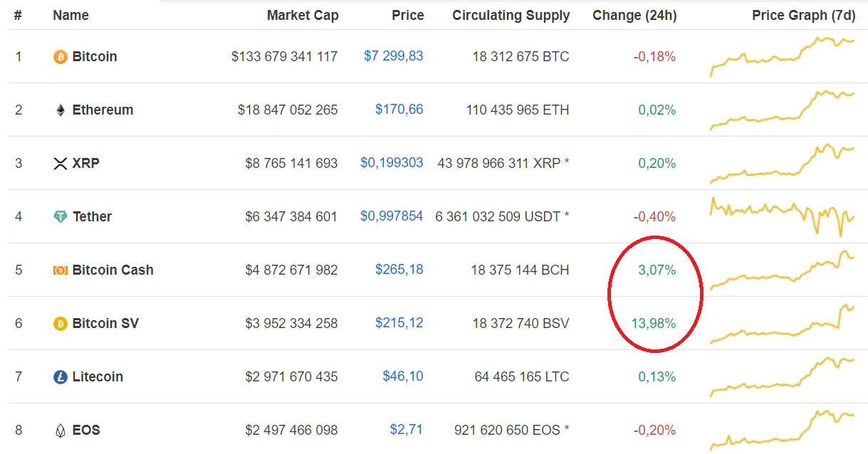
Task: Click Bitcoin SV price $215,12
Action: (x=399, y=323)
